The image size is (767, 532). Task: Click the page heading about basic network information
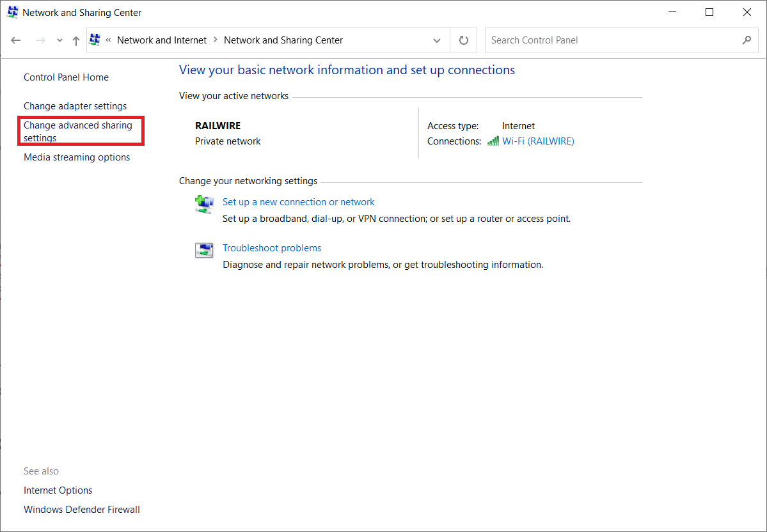[347, 70]
